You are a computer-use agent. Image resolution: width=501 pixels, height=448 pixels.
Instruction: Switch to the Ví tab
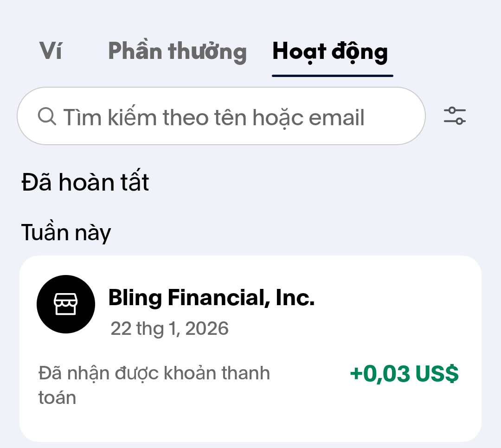(x=51, y=51)
